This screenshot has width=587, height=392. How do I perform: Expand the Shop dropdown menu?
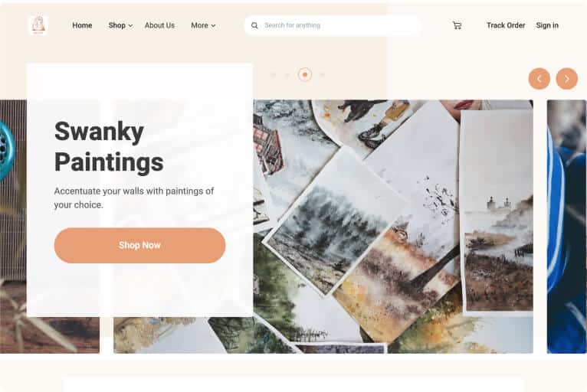120,25
